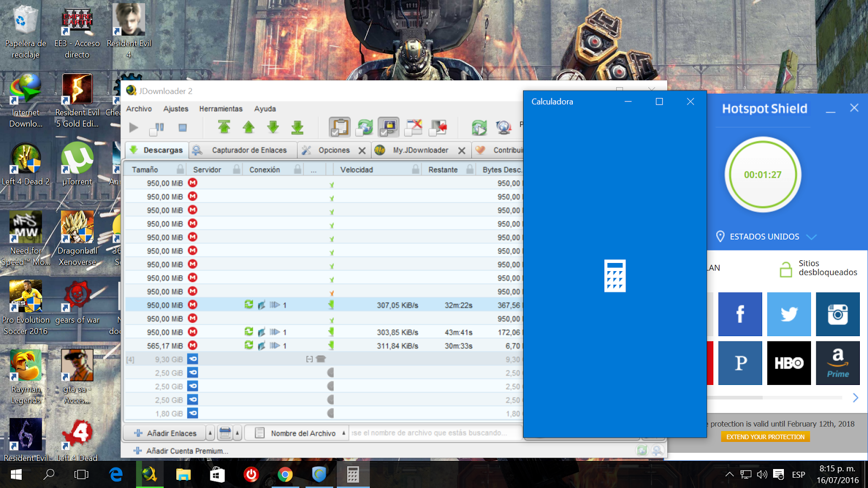Image resolution: width=868 pixels, height=488 pixels.
Task: Select the download row showing 307,05 KiB/s
Action: coord(324,305)
